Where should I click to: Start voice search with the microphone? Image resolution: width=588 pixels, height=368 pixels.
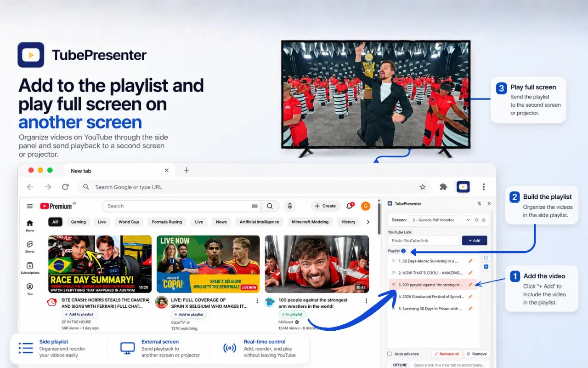(290, 206)
